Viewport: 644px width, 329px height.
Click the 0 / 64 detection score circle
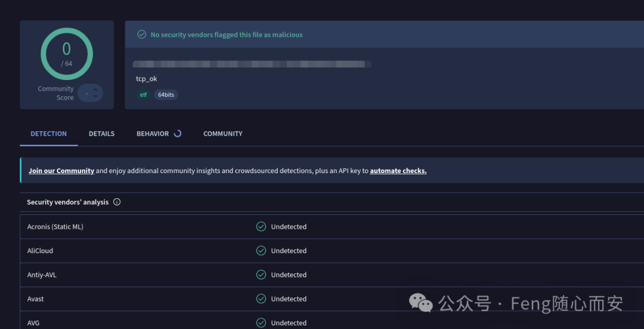coord(67,54)
